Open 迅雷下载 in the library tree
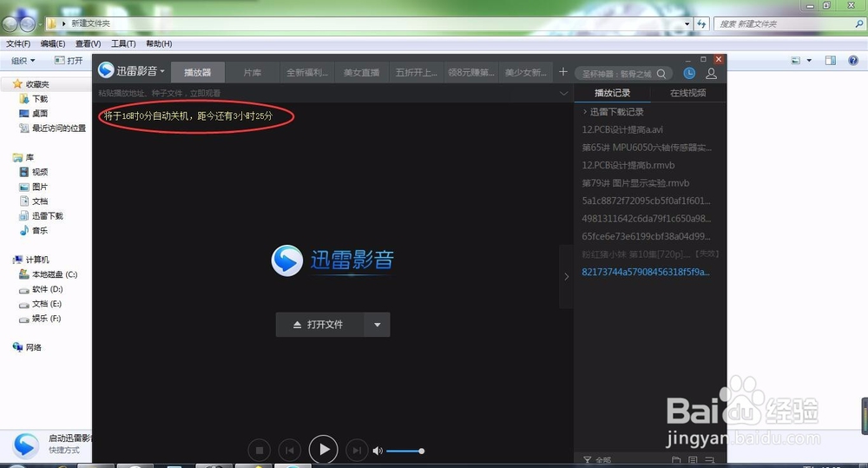 point(42,215)
